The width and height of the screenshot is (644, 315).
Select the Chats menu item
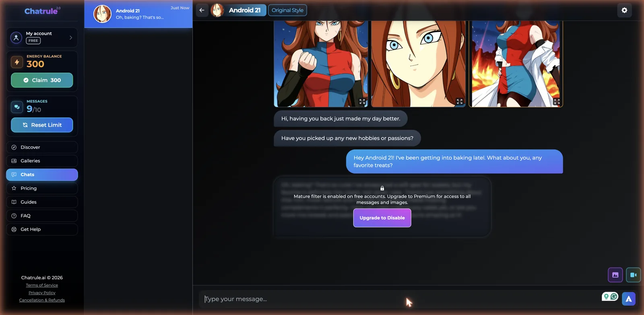42,175
